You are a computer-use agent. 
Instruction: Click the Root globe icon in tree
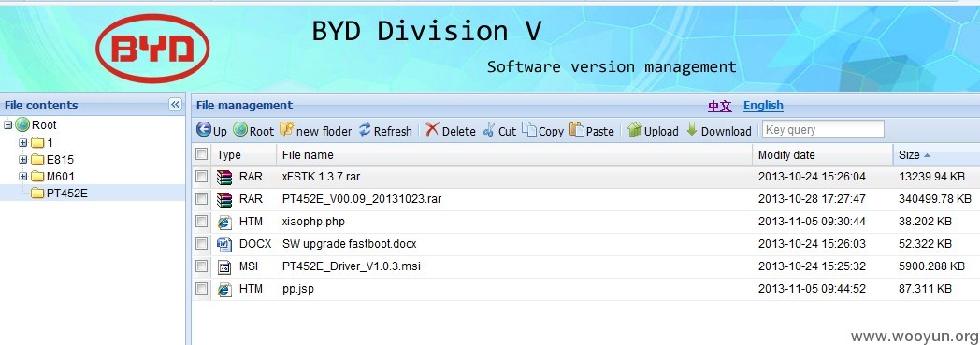[22, 125]
